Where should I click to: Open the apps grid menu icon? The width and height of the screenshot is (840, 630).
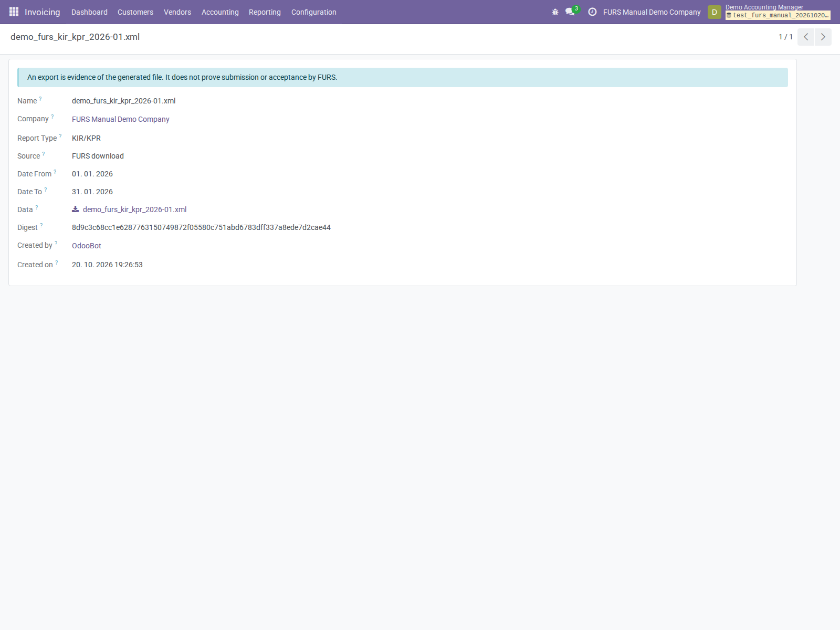coord(14,12)
